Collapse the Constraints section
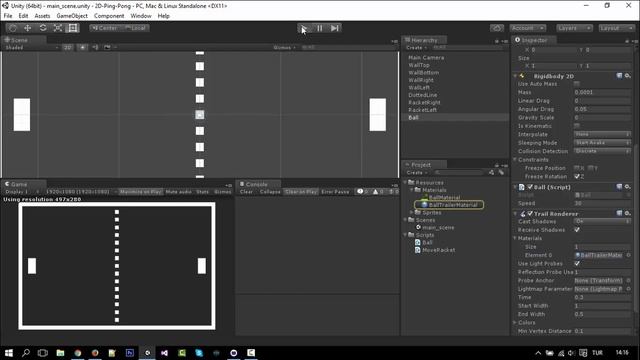 click(515, 160)
